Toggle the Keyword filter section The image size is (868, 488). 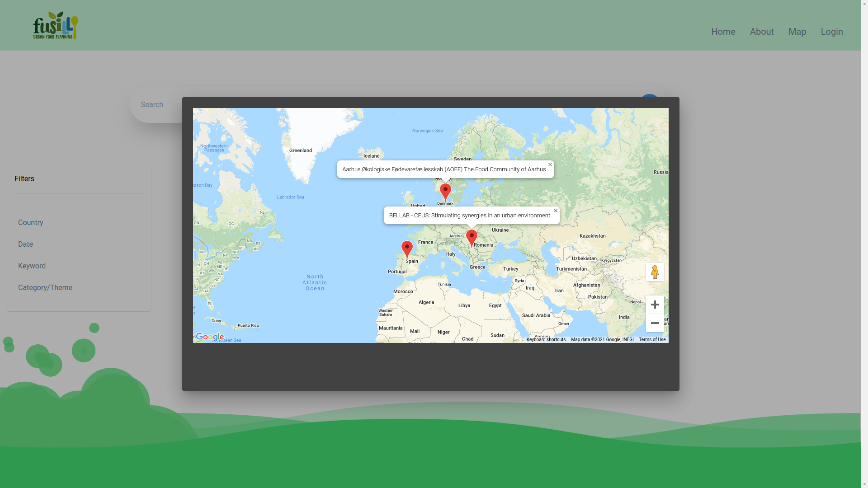[x=32, y=266]
